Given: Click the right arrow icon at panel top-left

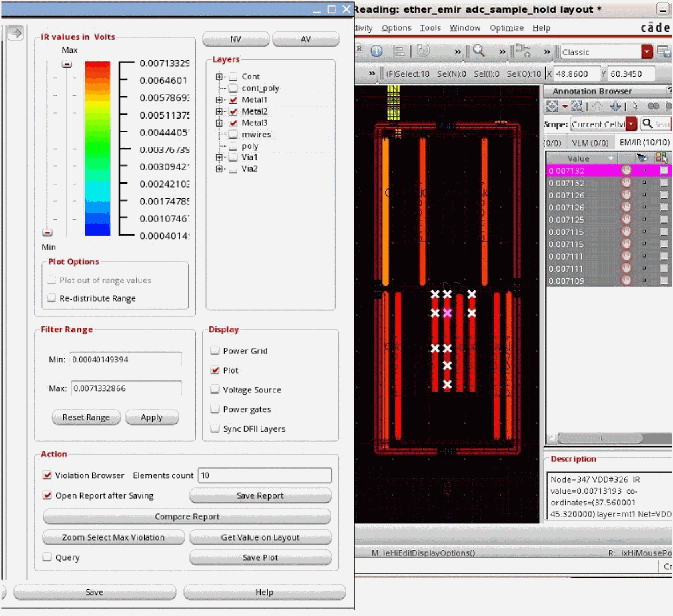Looking at the screenshot, I should click(15, 33).
